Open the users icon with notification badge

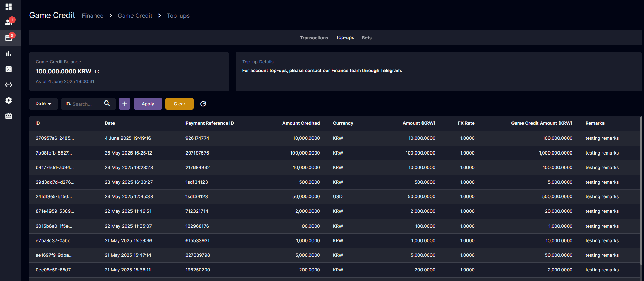tap(9, 22)
